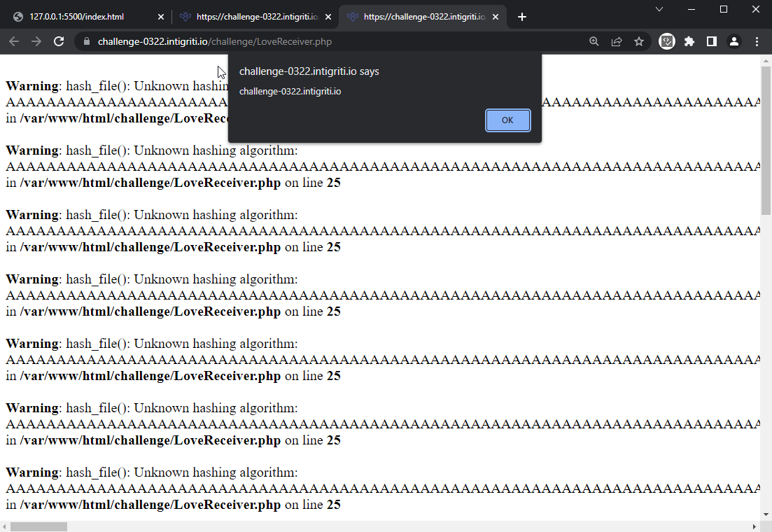Go back to the previous page
Viewport: 772px width, 532px height.
click(14, 41)
